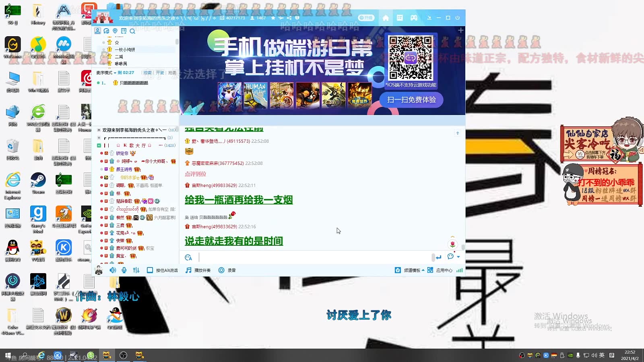
Task: Open audio mixer settings icon
Action: point(136,270)
